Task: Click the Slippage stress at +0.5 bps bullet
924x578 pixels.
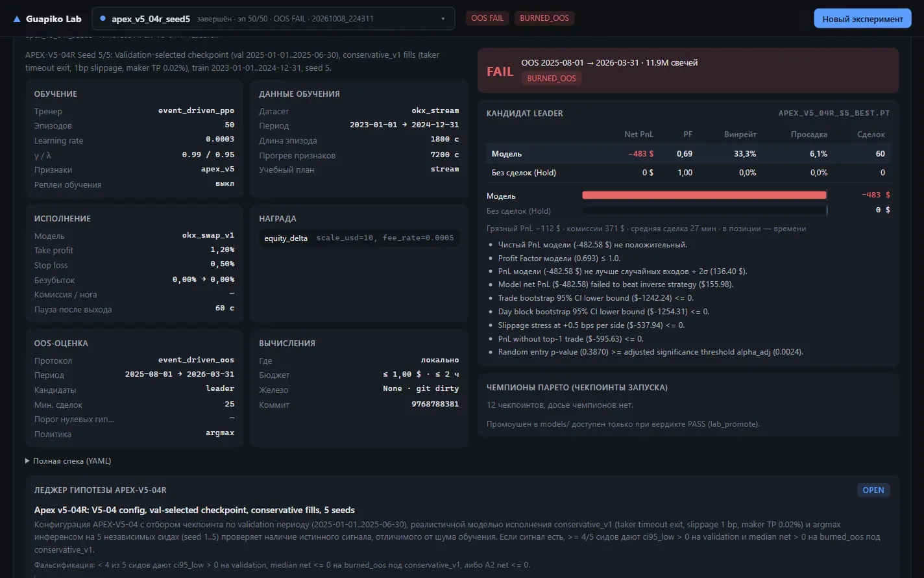Action: coord(591,325)
